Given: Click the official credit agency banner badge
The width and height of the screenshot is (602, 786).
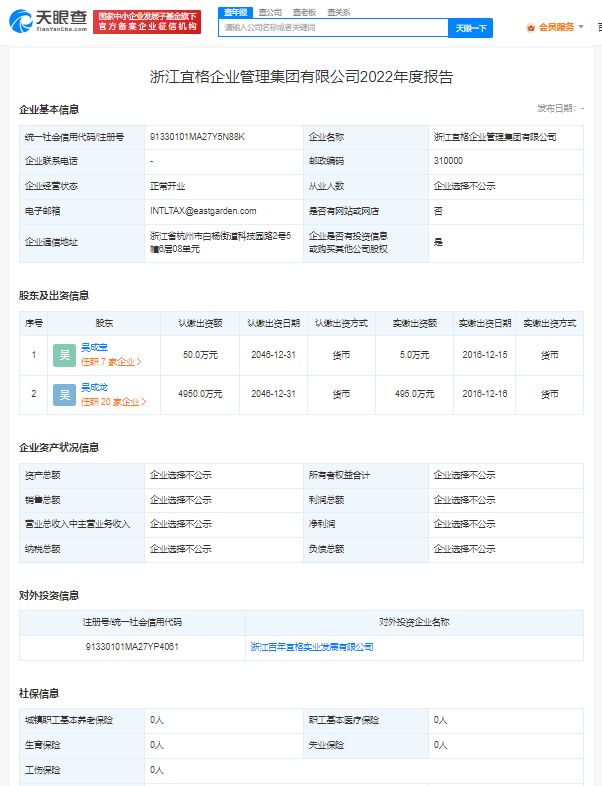Looking at the screenshot, I should point(148,21).
